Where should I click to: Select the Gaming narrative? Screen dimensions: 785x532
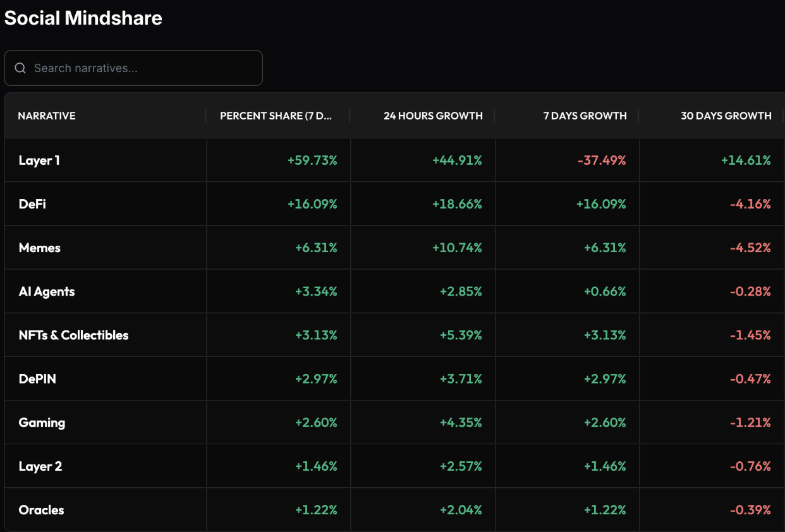coord(42,423)
